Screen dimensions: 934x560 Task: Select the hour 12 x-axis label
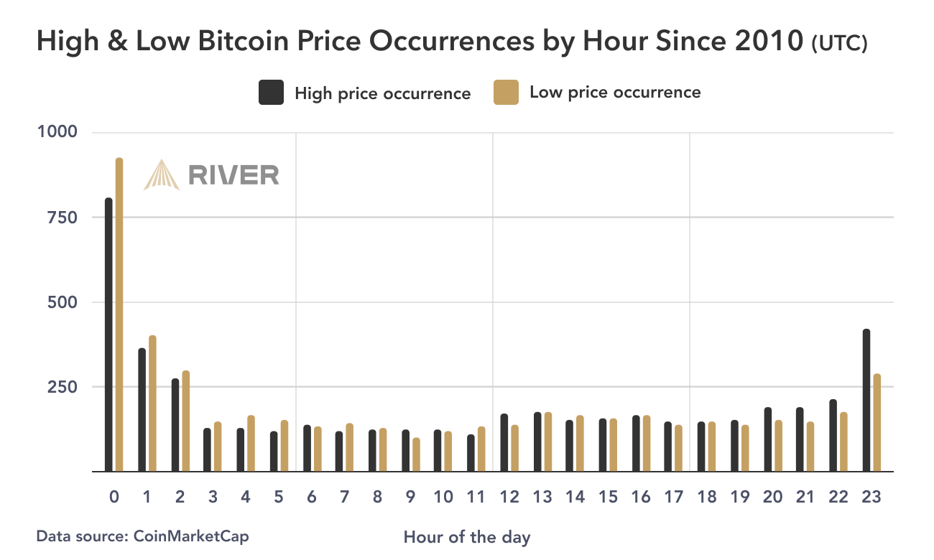point(509,497)
